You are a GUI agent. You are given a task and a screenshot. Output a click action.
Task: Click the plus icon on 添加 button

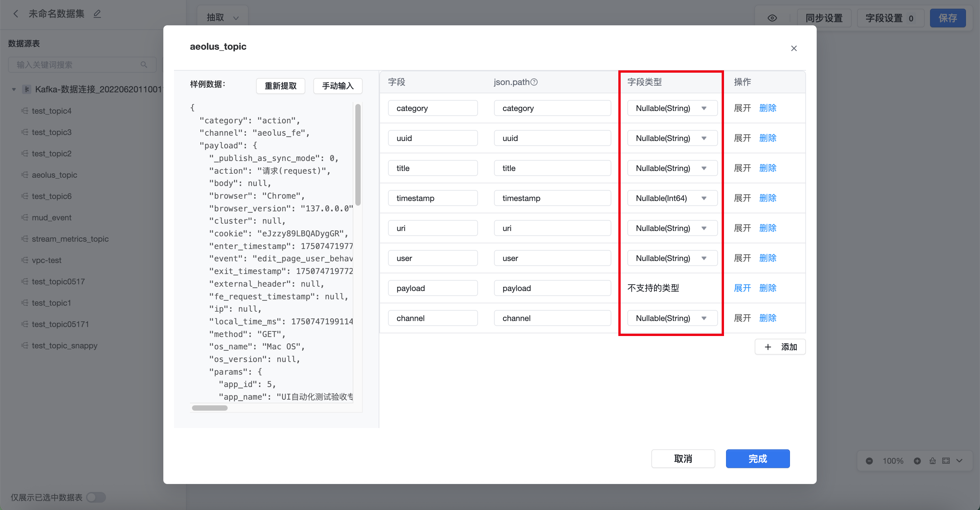(x=768, y=347)
